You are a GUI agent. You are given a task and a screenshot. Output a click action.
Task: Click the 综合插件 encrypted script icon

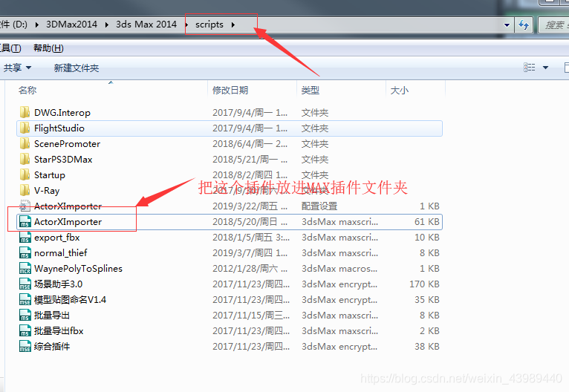25,346
